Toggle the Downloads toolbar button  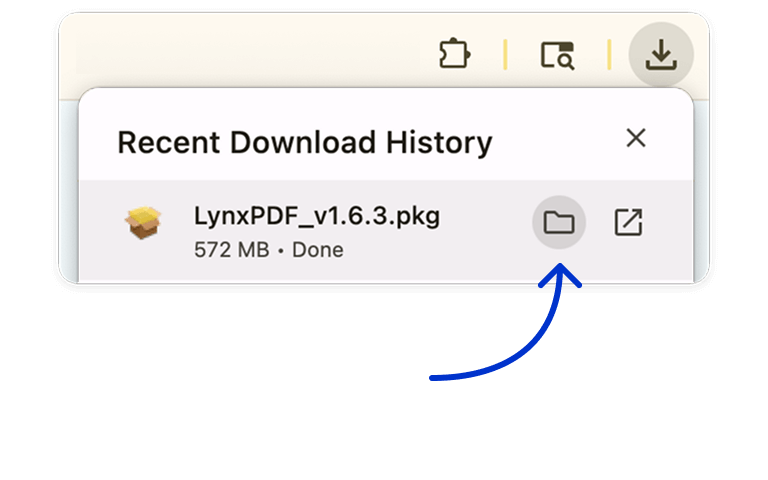coord(660,55)
